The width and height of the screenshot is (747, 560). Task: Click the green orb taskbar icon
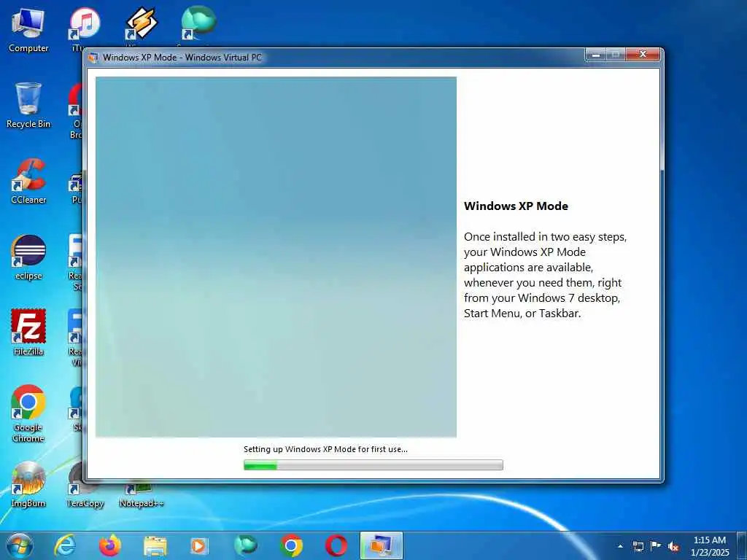point(245,545)
